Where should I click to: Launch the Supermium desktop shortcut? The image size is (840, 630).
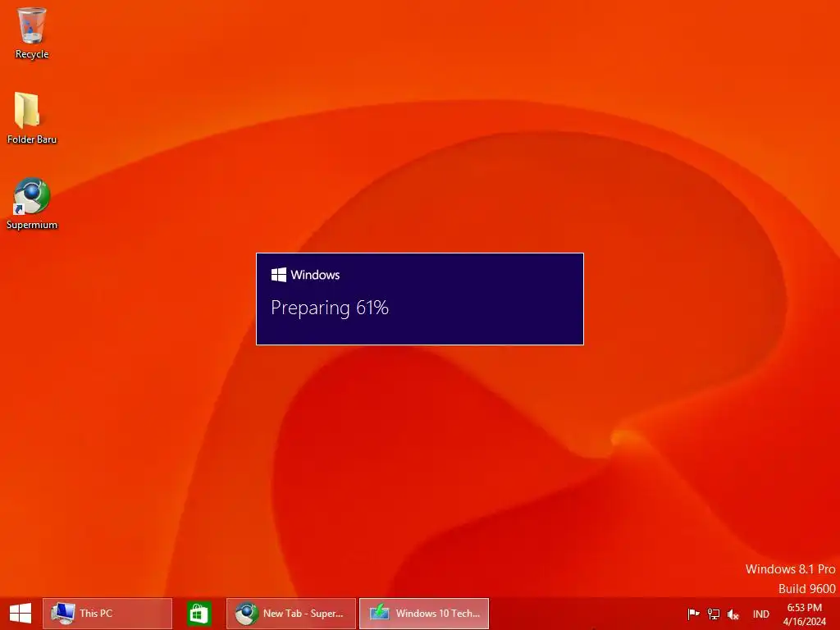point(32,203)
